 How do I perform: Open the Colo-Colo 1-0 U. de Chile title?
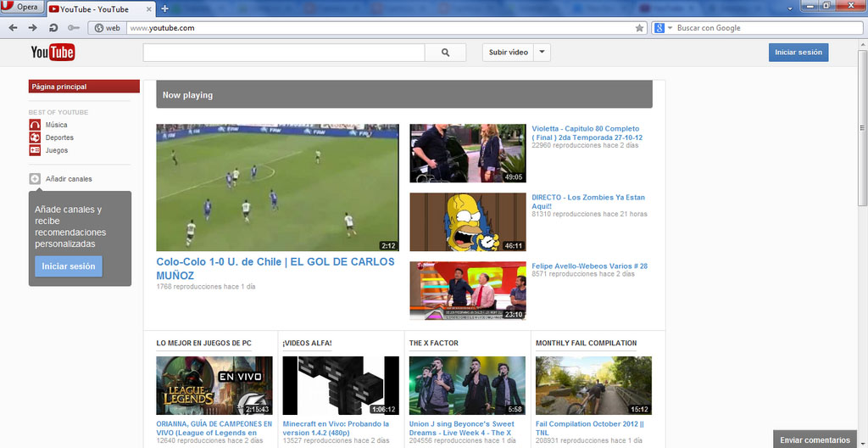(x=275, y=268)
